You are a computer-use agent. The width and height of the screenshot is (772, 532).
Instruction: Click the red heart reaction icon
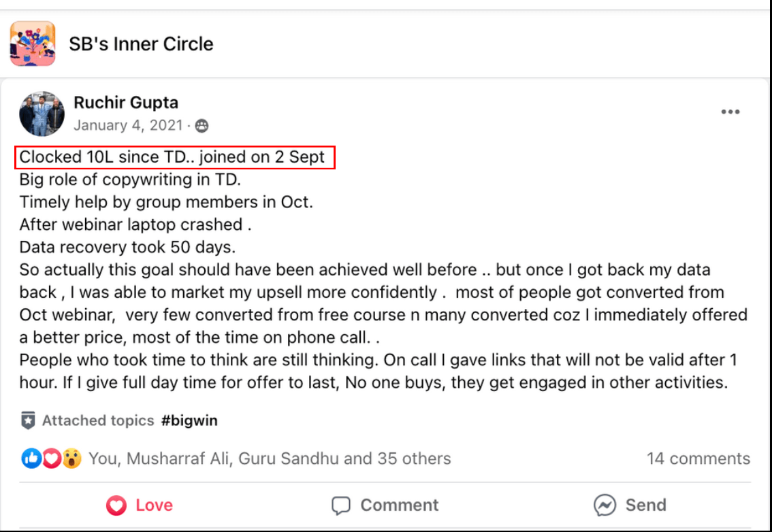pyautogui.click(x=51, y=459)
